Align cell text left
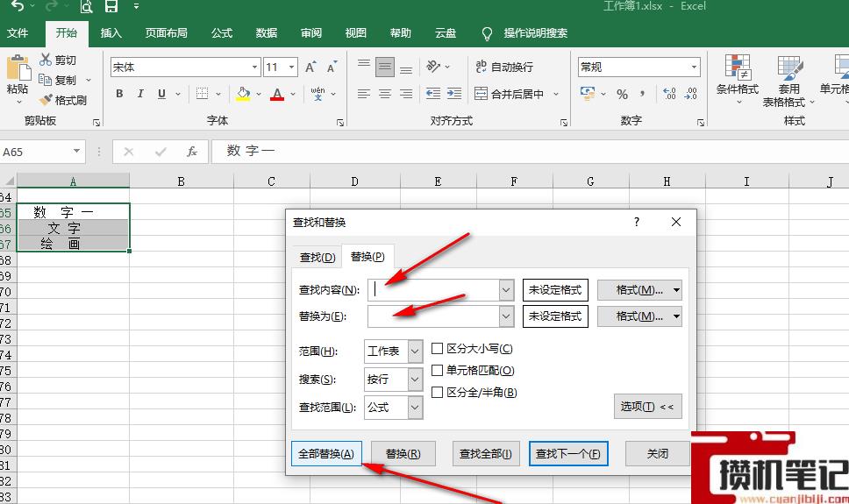 (x=364, y=94)
